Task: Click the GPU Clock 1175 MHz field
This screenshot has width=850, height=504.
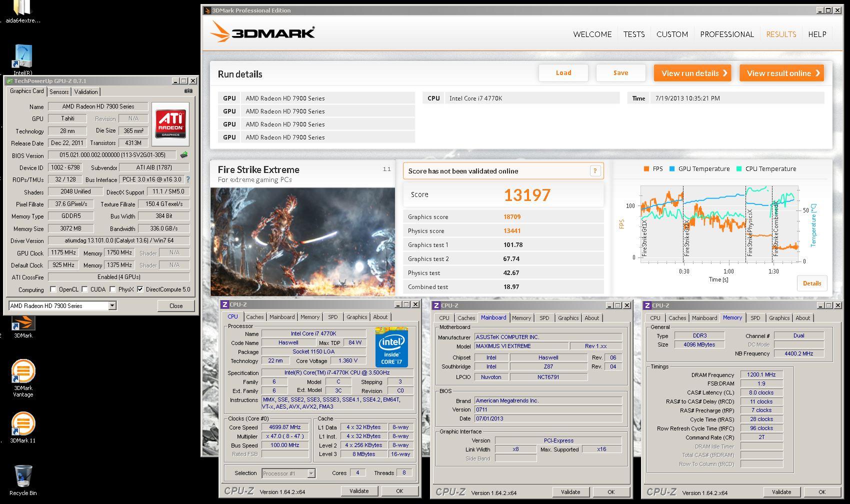Action: click(x=63, y=252)
